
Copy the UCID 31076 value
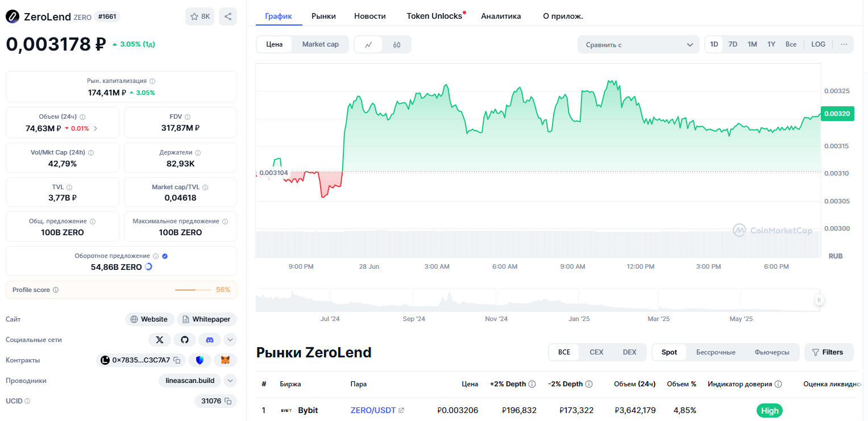228,401
